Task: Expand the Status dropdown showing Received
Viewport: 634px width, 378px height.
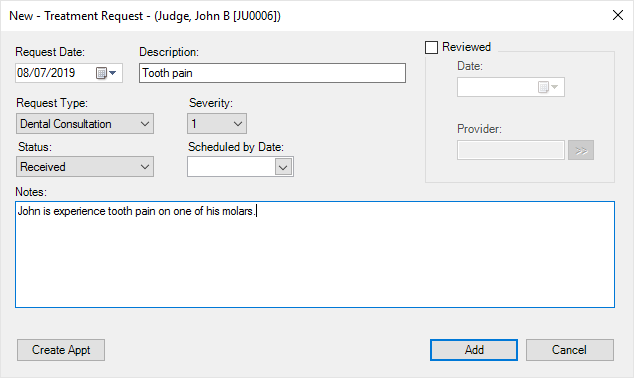Action: tap(145, 167)
